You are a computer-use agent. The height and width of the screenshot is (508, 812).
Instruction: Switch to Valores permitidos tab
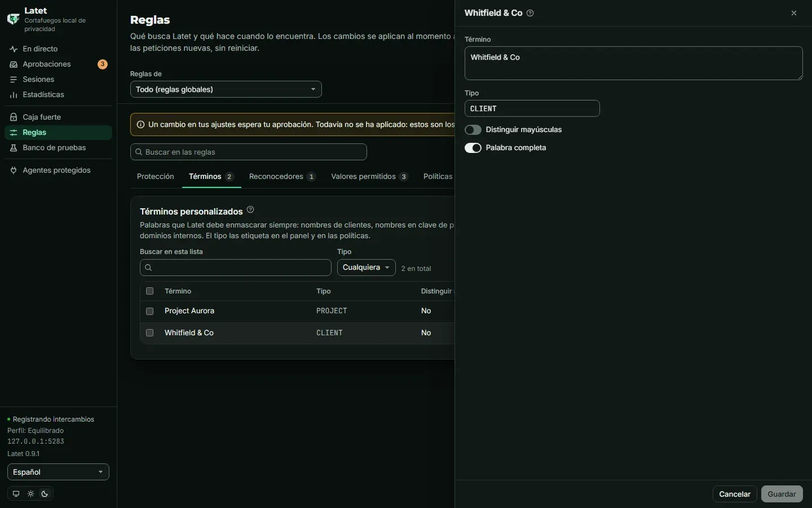point(369,177)
